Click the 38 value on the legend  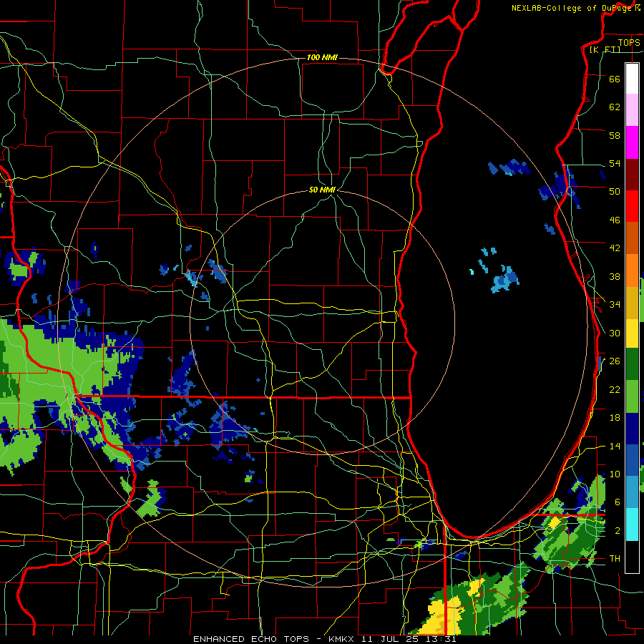615,276
